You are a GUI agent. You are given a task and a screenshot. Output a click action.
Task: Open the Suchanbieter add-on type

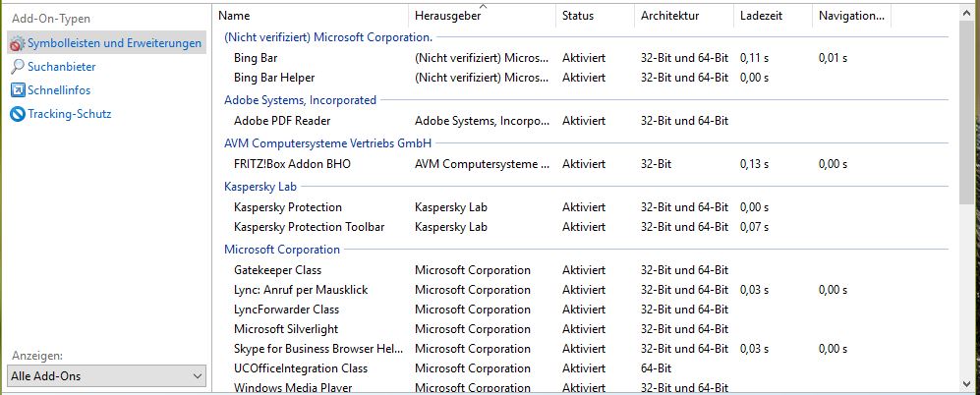[62, 67]
